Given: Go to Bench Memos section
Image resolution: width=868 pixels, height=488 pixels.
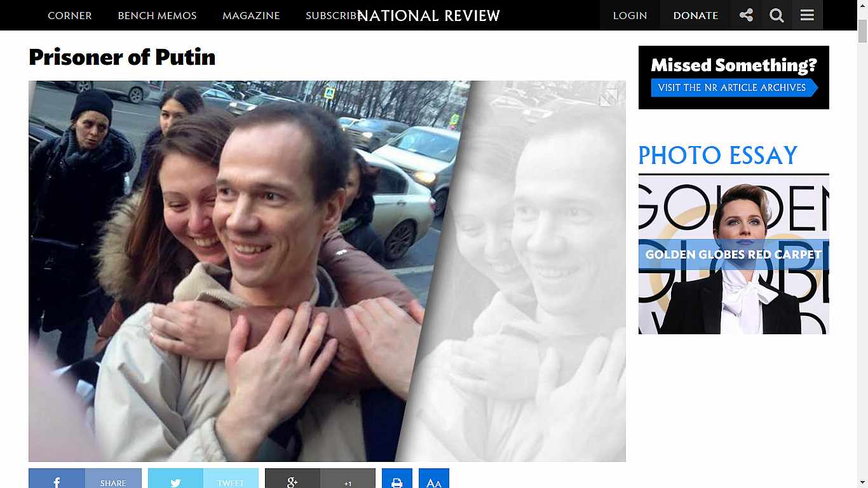Looking at the screenshot, I should pyautogui.click(x=157, y=15).
